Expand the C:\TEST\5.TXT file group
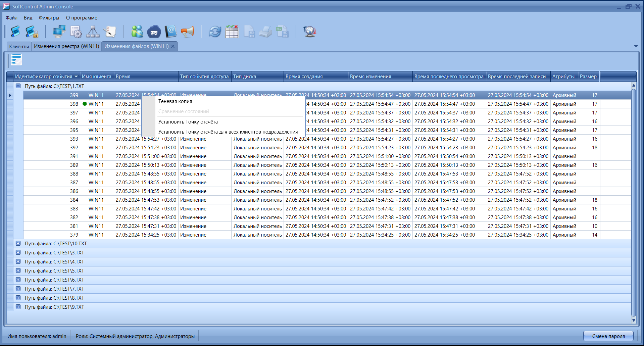644x346 pixels. [x=18, y=271]
